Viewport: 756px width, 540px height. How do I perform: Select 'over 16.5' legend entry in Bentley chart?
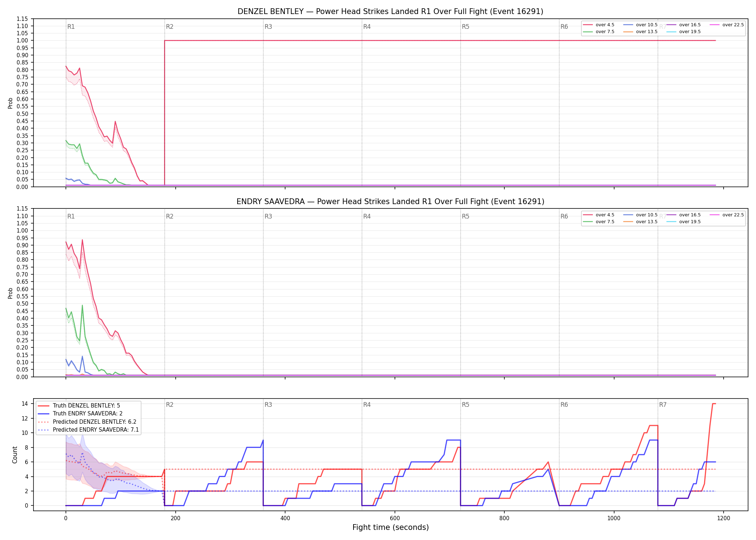pos(683,25)
